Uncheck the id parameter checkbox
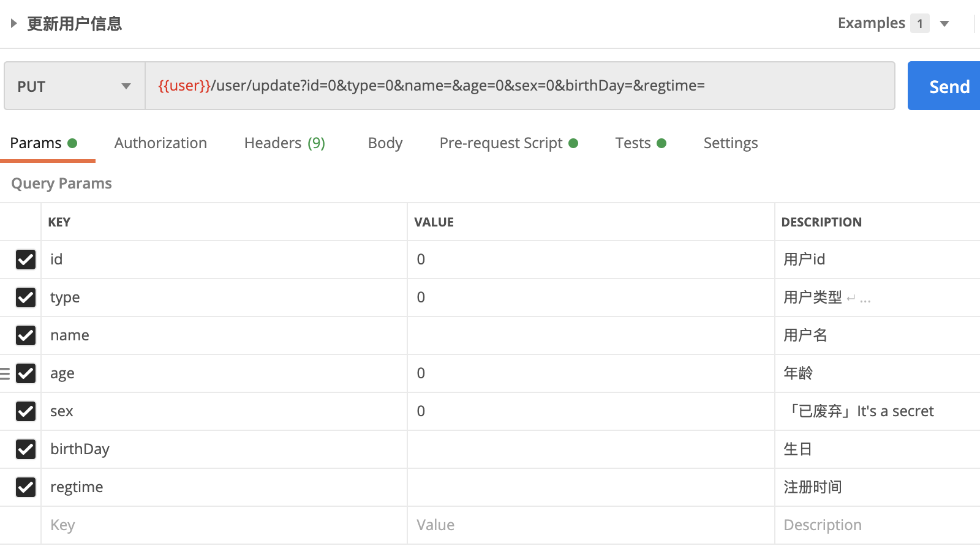The height and width of the screenshot is (546, 980). click(x=26, y=260)
